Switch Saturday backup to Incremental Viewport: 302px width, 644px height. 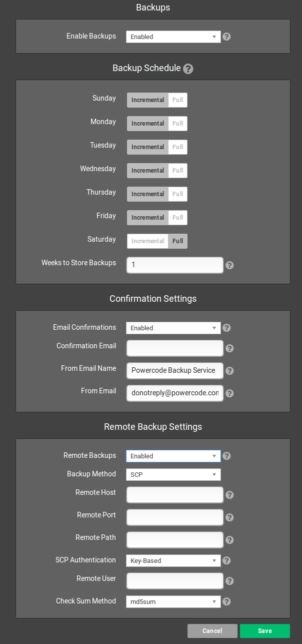tap(147, 241)
